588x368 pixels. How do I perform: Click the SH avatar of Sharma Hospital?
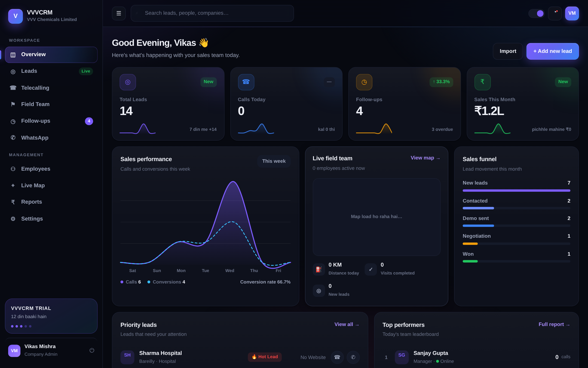pyautogui.click(x=127, y=357)
